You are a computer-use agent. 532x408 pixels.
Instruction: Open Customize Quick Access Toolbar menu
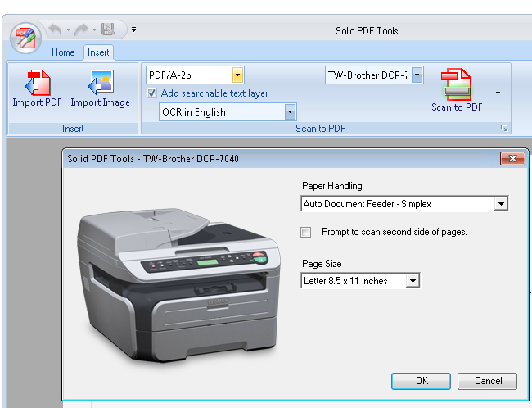coord(134,29)
